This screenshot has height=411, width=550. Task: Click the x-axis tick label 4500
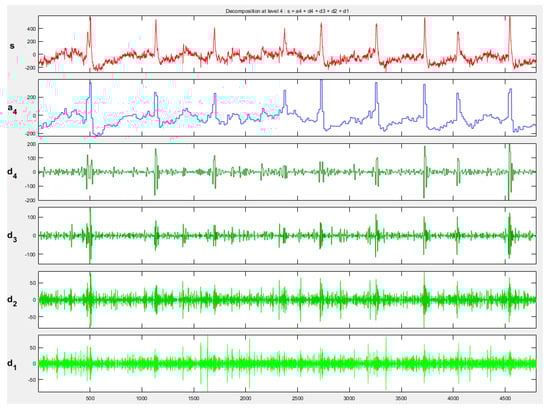tap(505, 398)
